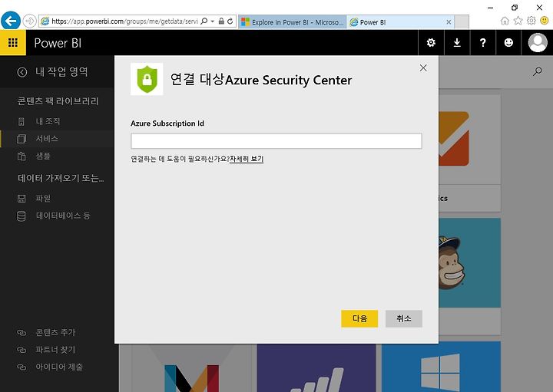
Task: Click the browser forward button
Action: 30,21
